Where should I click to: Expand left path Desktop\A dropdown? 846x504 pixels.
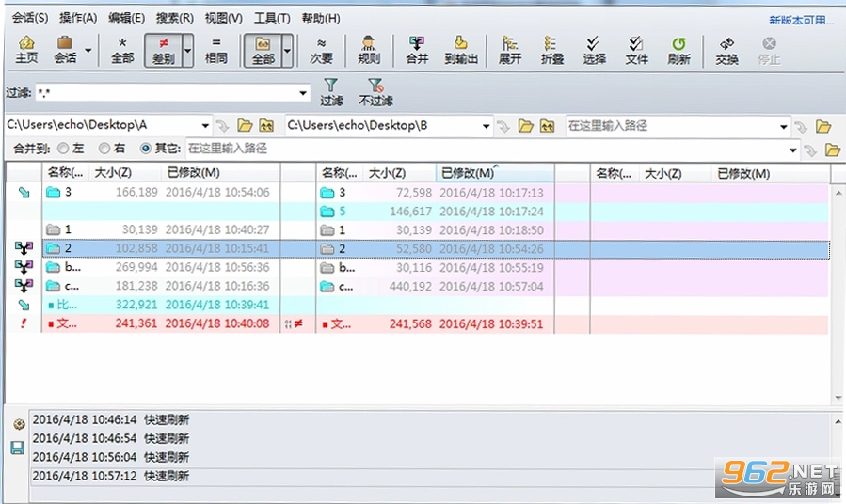tap(205, 126)
